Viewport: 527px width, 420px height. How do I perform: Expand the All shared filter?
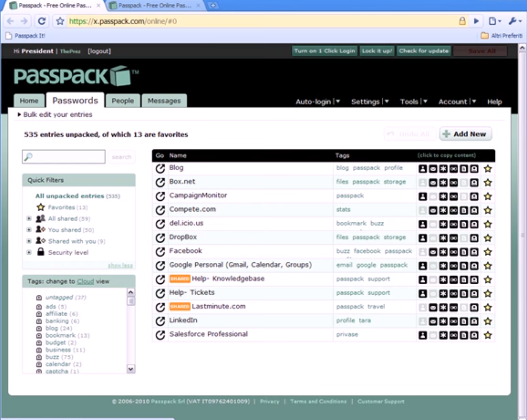coord(29,219)
